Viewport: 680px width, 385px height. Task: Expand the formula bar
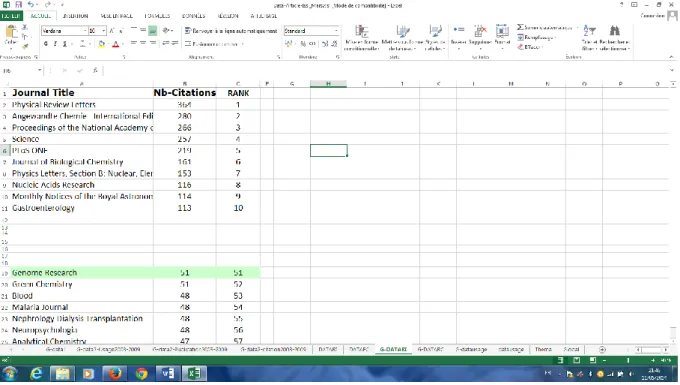point(672,70)
